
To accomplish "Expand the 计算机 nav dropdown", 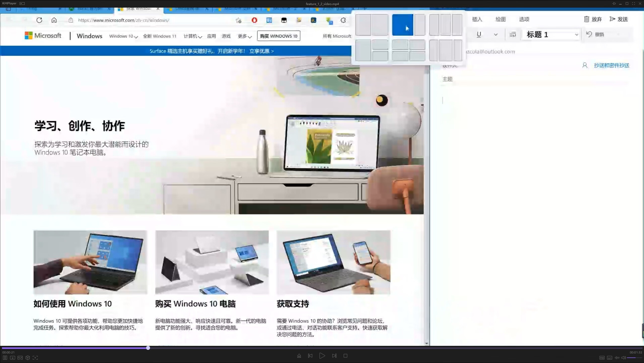I will (193, 36).
